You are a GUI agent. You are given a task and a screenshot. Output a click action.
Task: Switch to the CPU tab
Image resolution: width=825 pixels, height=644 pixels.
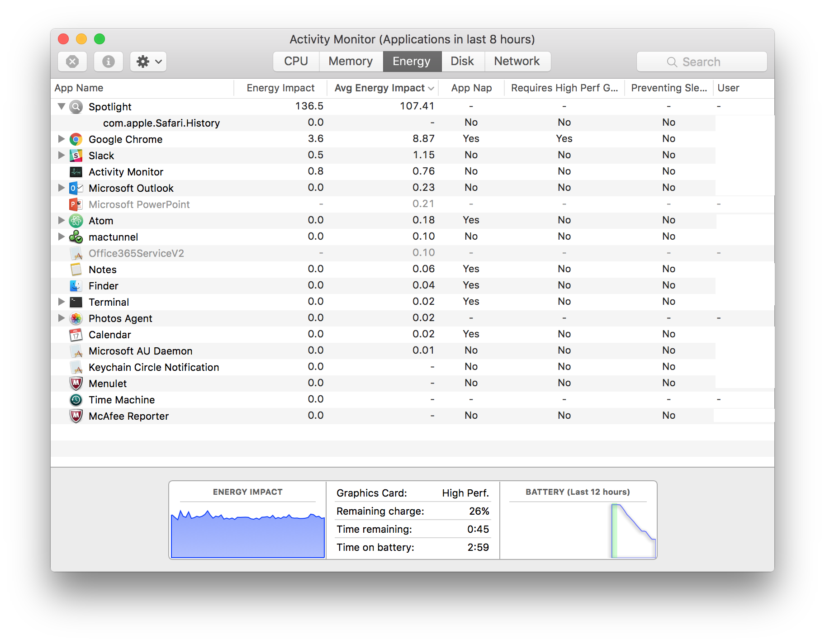coord(296,62)
